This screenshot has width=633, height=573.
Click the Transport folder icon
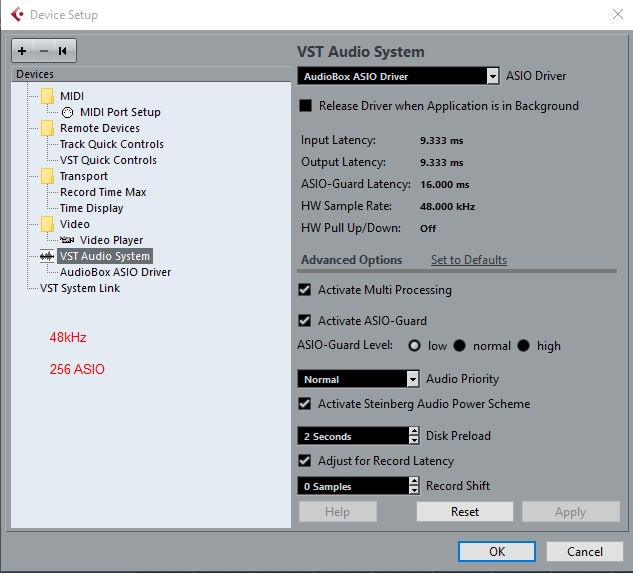pos(47,176)
